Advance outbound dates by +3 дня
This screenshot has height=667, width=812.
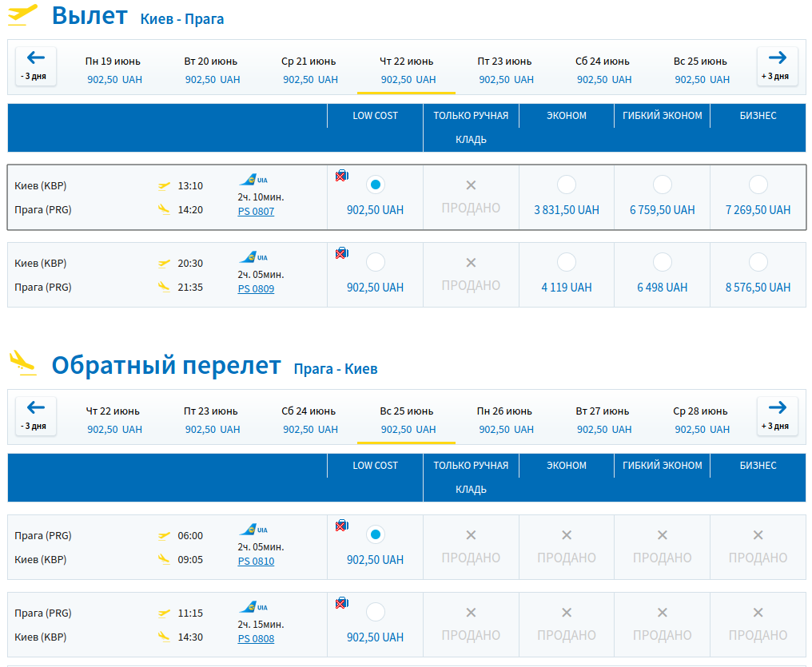(x=777, y=66)
